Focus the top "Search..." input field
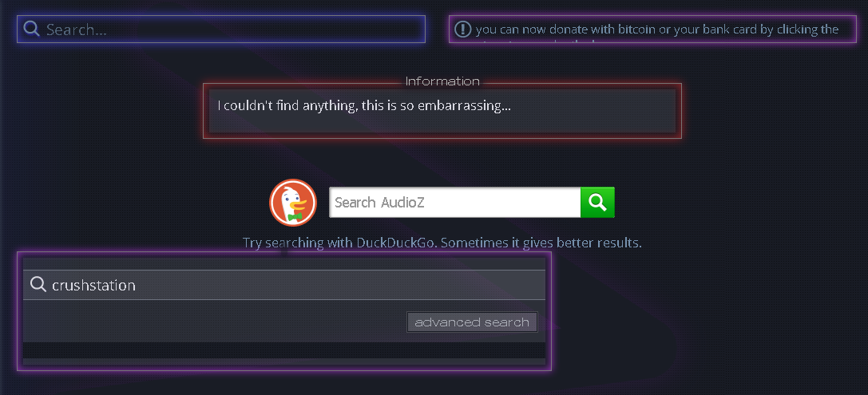The height and width of the screenshot is (395, 868). point(221,30)
